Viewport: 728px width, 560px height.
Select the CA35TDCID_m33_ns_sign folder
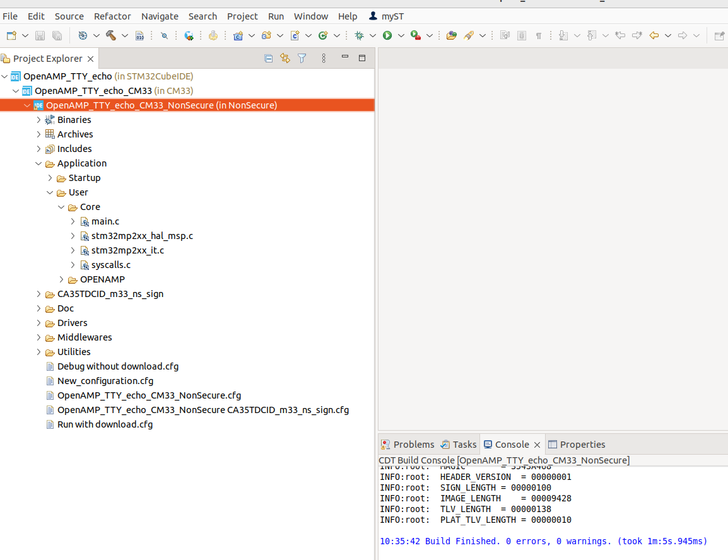(110, 294)
